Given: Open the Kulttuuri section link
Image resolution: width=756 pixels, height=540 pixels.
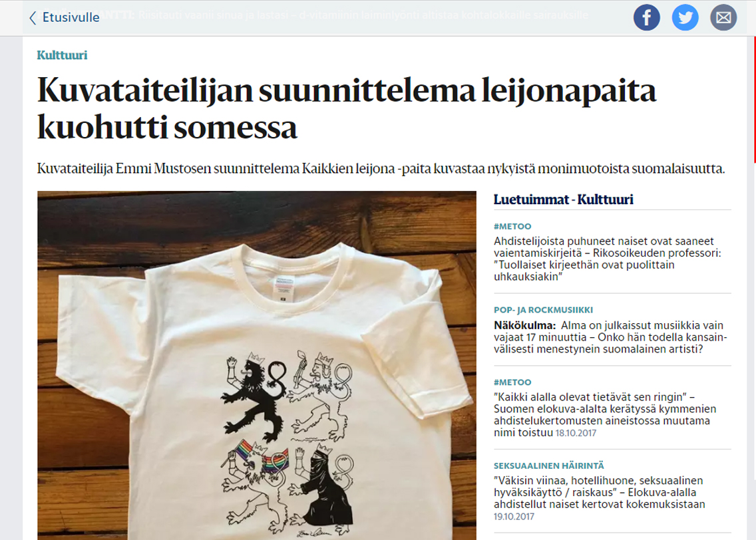Looking at the screenshot, I should [x=62, y=55].
